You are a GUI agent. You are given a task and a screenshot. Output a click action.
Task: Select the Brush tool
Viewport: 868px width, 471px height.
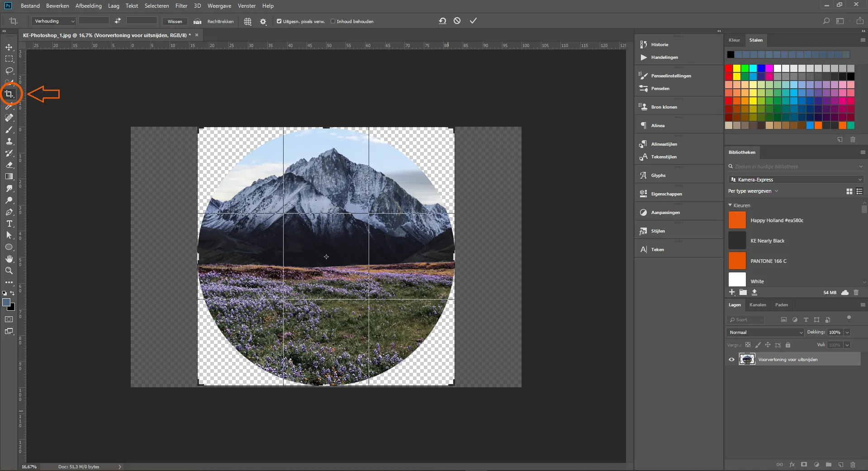[x=9, y=130]
